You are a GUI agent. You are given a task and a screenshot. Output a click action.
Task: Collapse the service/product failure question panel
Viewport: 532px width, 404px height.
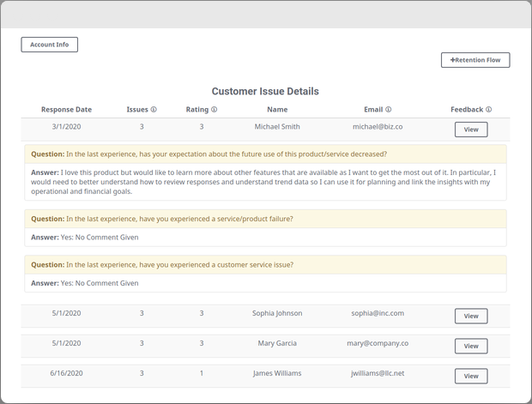[266, 219]
